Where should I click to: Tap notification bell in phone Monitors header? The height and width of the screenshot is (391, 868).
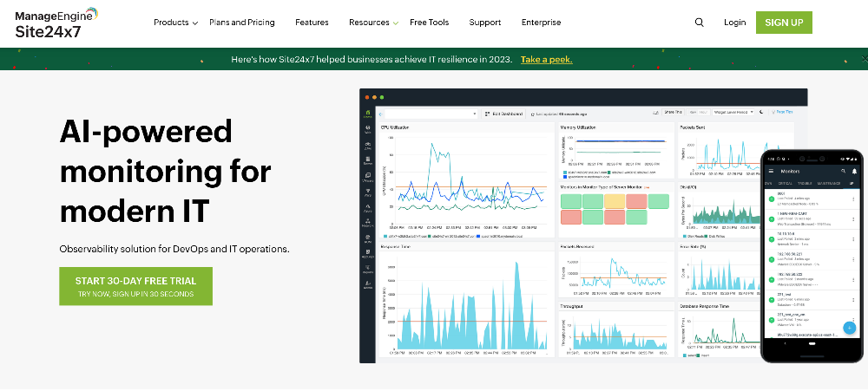(855, 171)
